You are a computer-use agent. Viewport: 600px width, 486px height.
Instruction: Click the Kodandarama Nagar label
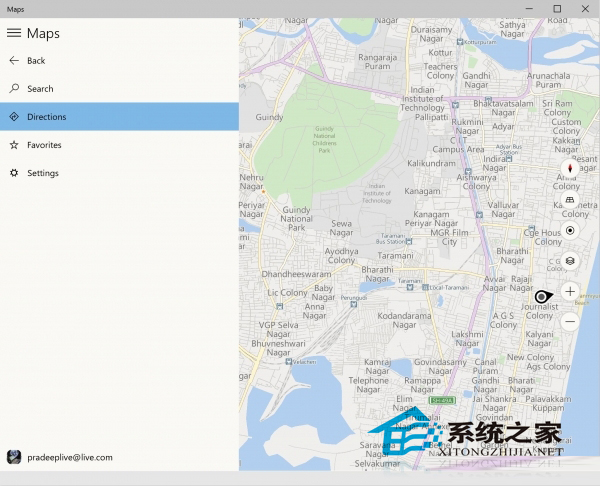click(x=404, y=320)
